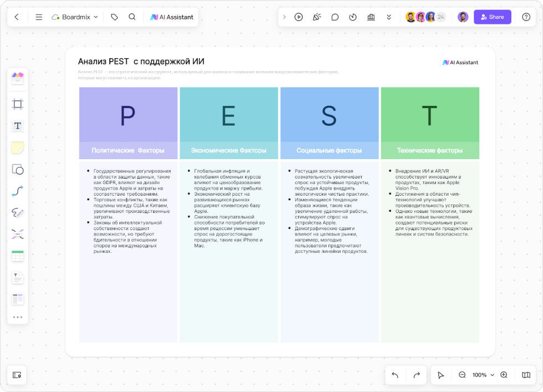
Task: Select the title 'Анализ PEST с поддержкой ИИ'
Action: [141, 62]
